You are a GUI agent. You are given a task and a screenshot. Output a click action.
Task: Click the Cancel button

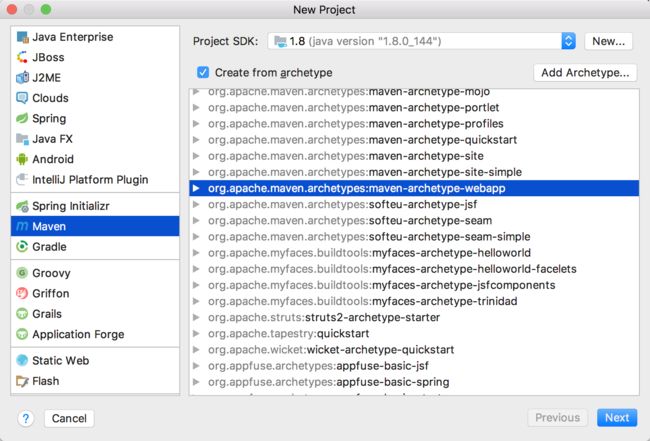pyautogui.click(x=69, y=418)
